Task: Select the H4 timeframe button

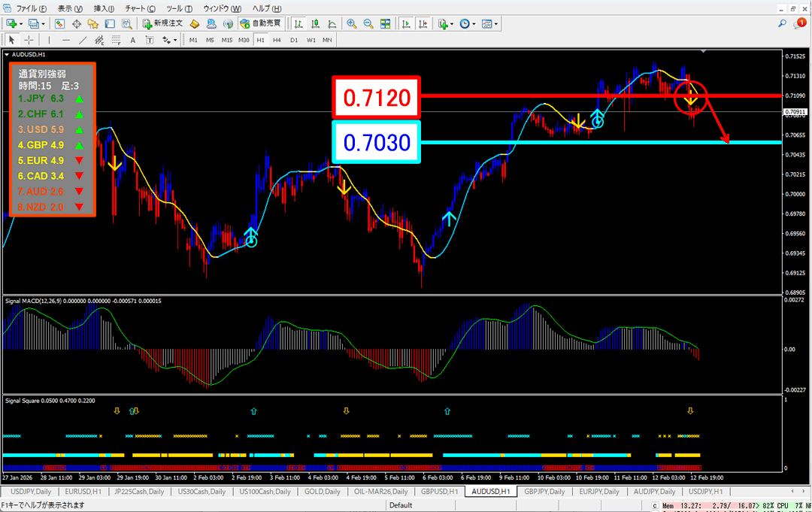Action: pyautogui.click(x=277, y=40)
